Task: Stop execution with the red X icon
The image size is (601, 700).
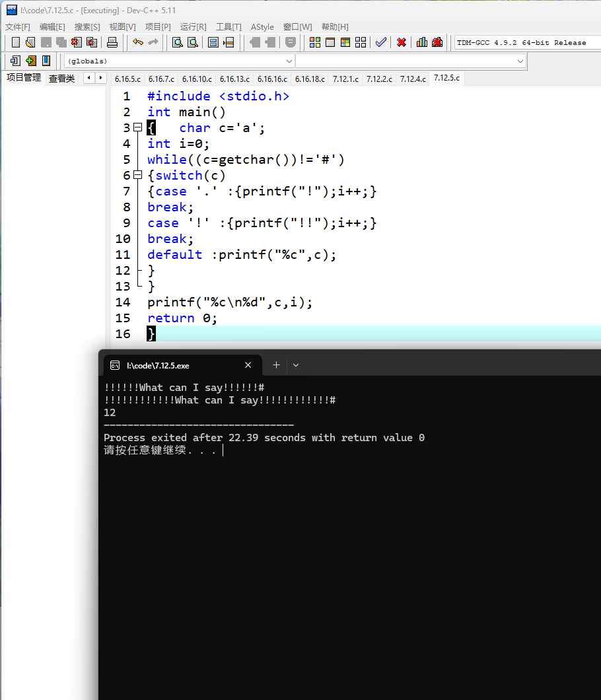Action: pyautogui.click(x=402, y=42)
